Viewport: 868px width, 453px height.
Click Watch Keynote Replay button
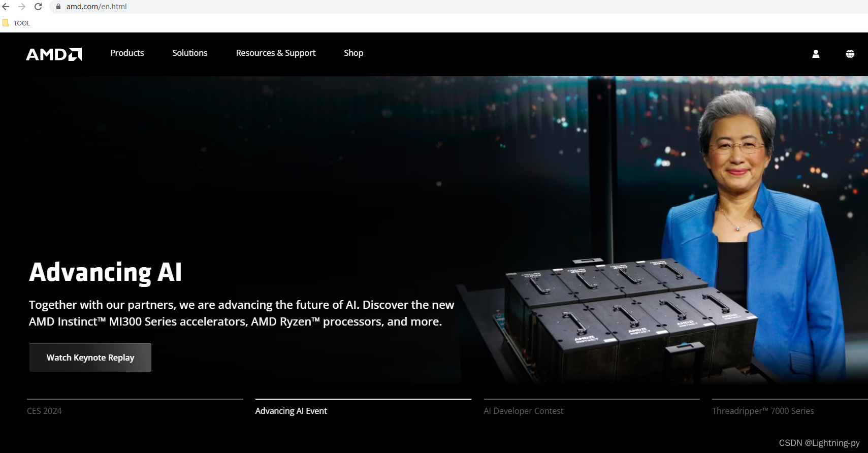click(90, 358)
